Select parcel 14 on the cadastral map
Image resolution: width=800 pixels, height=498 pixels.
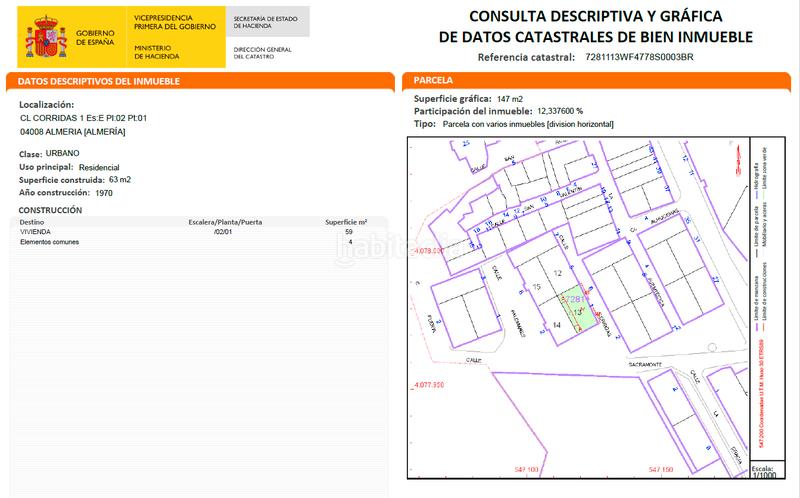[x=557, y=325]
